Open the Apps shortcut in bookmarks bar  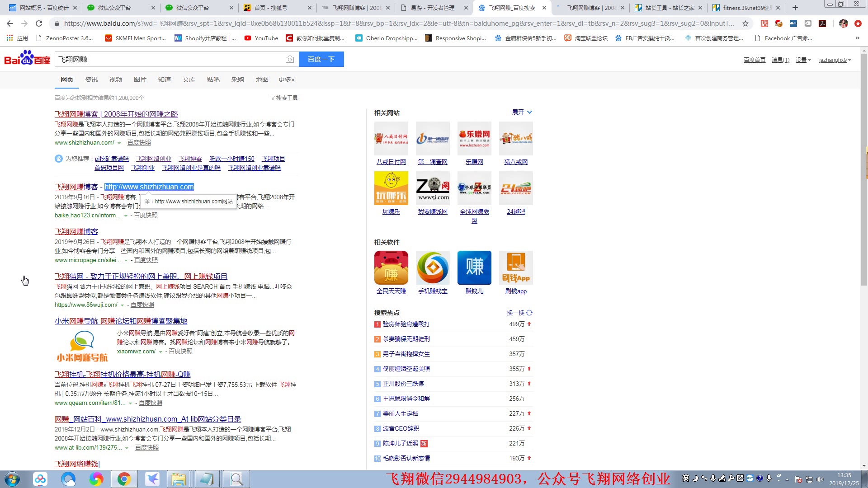[x=17, y=38]
